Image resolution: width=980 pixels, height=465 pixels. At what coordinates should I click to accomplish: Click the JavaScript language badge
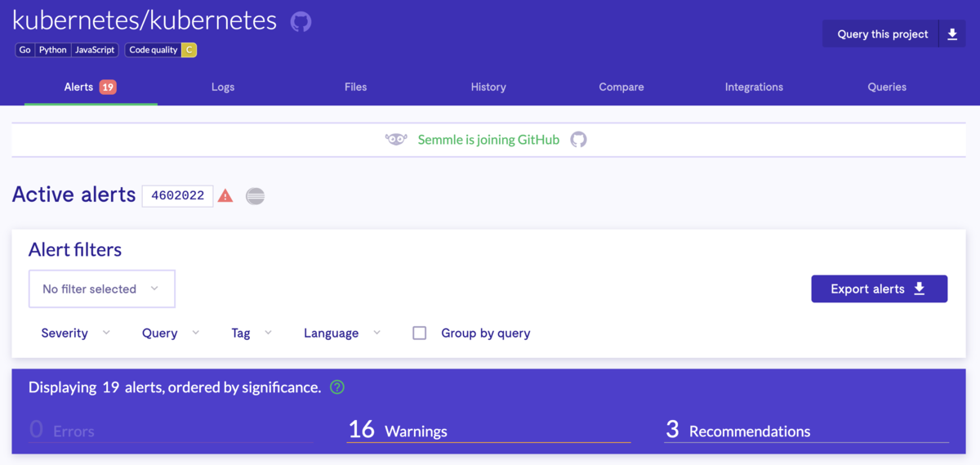pos(95,50)
